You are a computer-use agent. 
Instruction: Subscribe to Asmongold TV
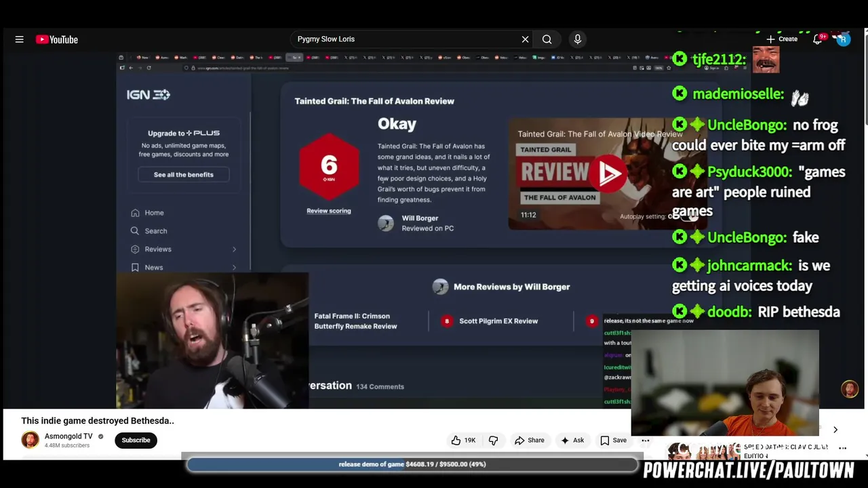[x=136, y=441]
